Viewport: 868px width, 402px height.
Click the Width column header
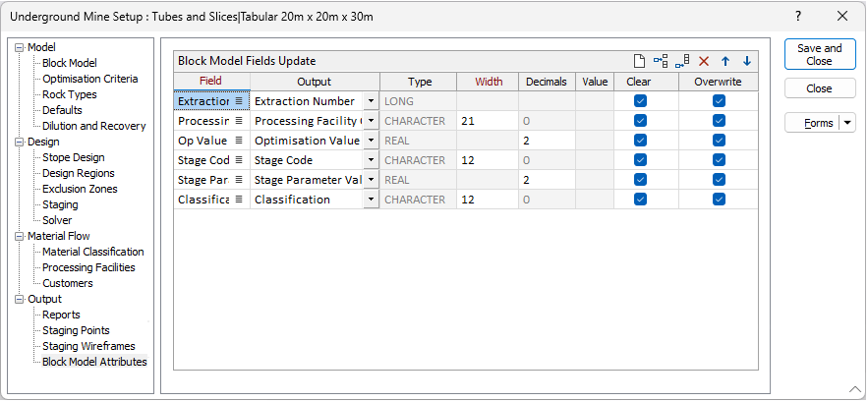(x=488, y=82)
